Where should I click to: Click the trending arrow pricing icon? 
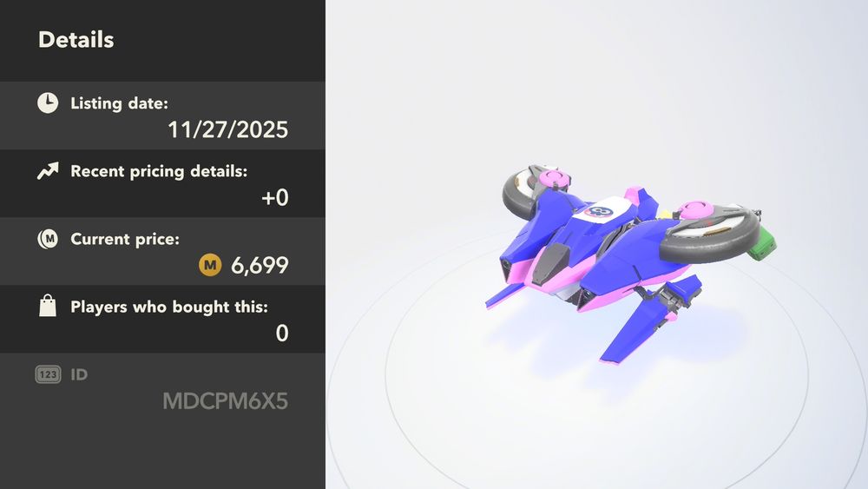(x=48, y=171)
